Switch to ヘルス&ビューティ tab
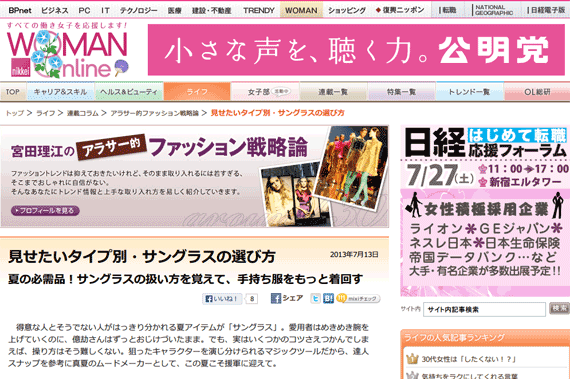 [129, 92]
